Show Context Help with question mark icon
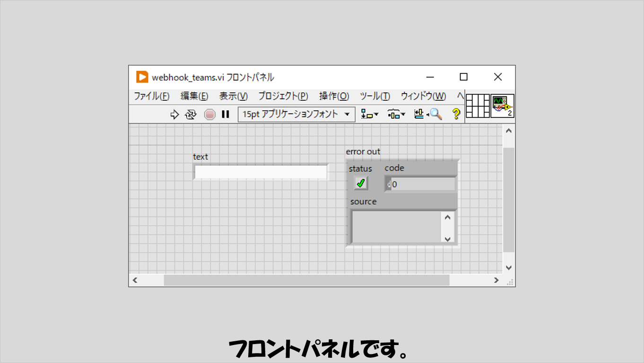 pos(456,114)
